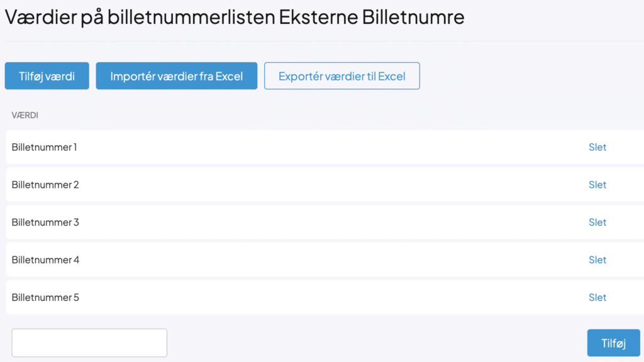
Task: Click Slet for Billetnummer 2
Action: (597, 185)
